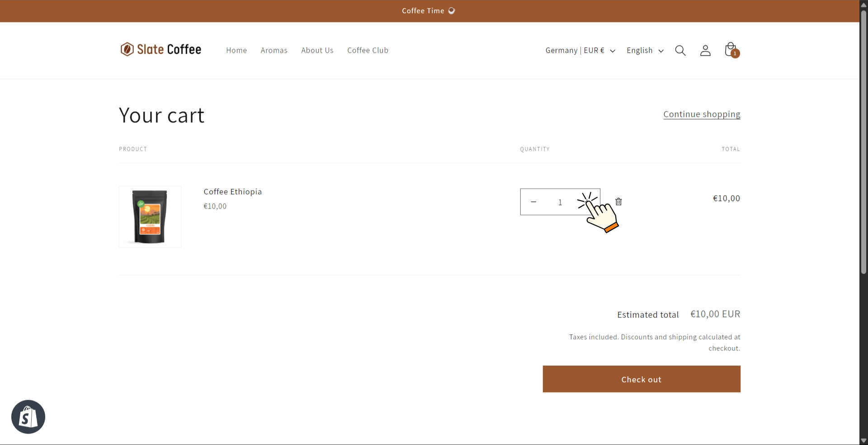This screenshot has width=868, height=445.
Task: Decrease quantity with the minus stepper
Action: (533, 201)
